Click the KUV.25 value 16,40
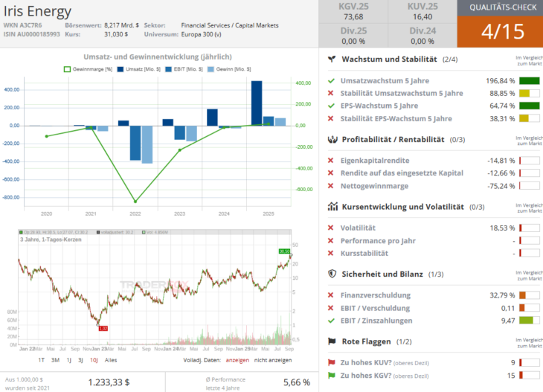This screenshot has width=543, height=392. coord(422,17)
